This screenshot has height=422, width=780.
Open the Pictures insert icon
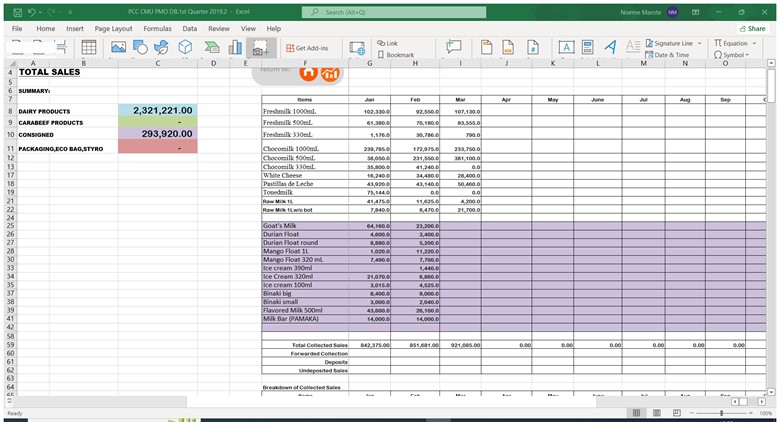coord(118,48)
